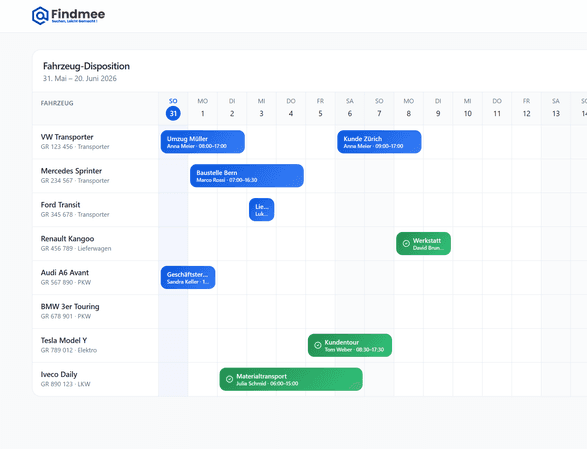Open the Baustelle Bern booking
587x449 pixels.
pyautogui.click(x=247, y=176)
